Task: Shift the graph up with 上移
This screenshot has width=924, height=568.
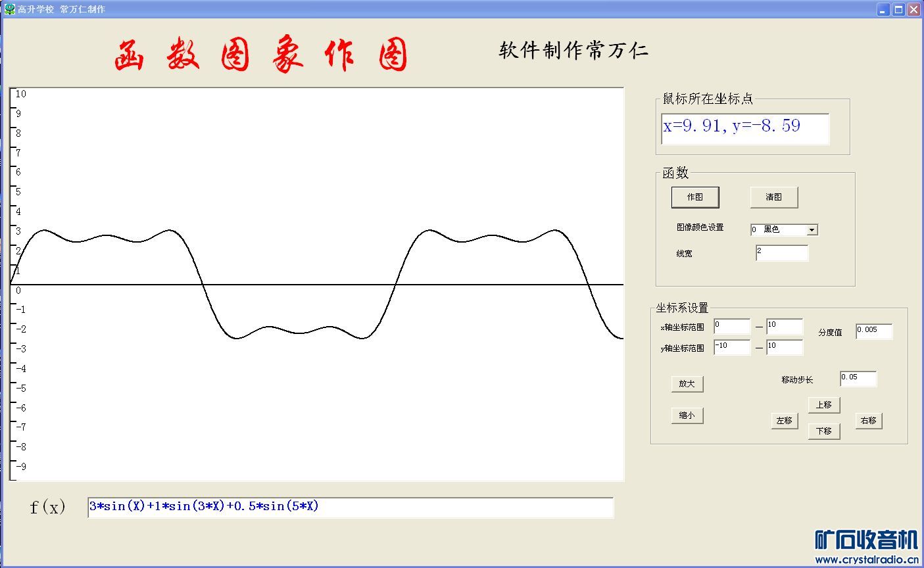Action: click(x=824, y=405)
